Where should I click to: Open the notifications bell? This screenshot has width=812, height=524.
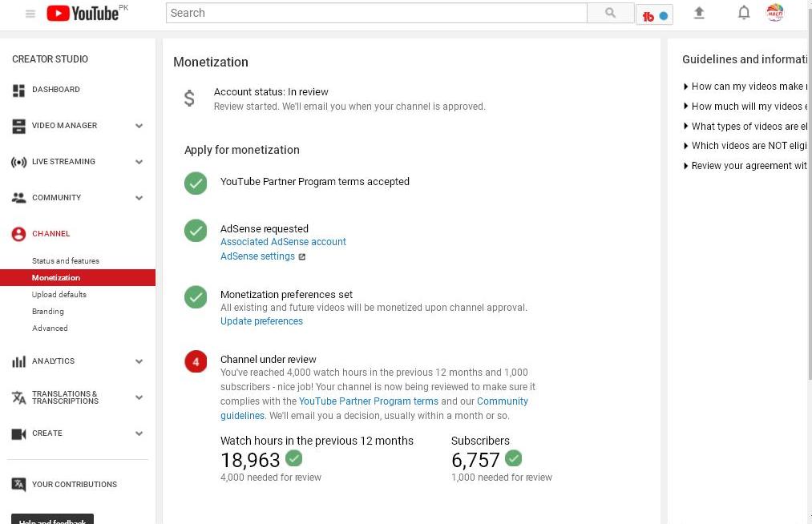pyautogui.click(x=744, y=13)
